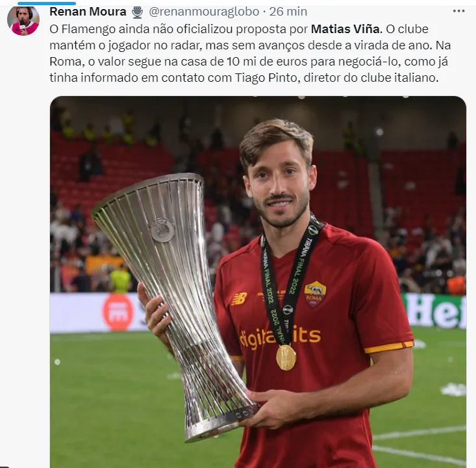Viewport: 476px width, 468px height.
Task: Click the bold Matias Viña text
Action: [x=345, y=29]
